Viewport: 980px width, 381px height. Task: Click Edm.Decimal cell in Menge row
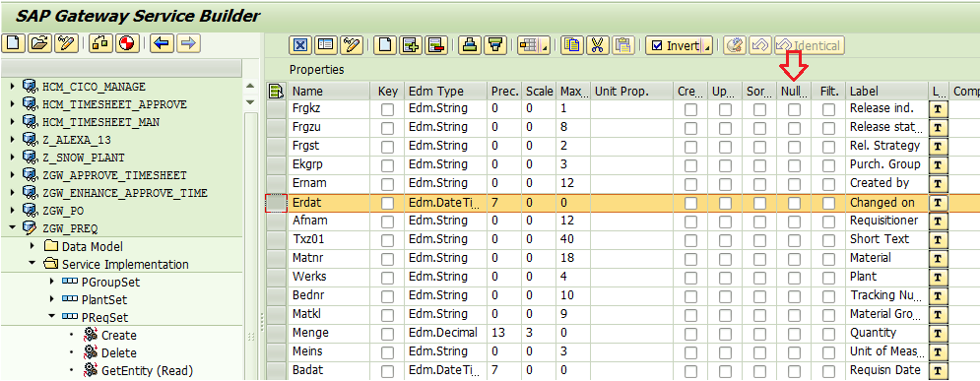(445, 334)
